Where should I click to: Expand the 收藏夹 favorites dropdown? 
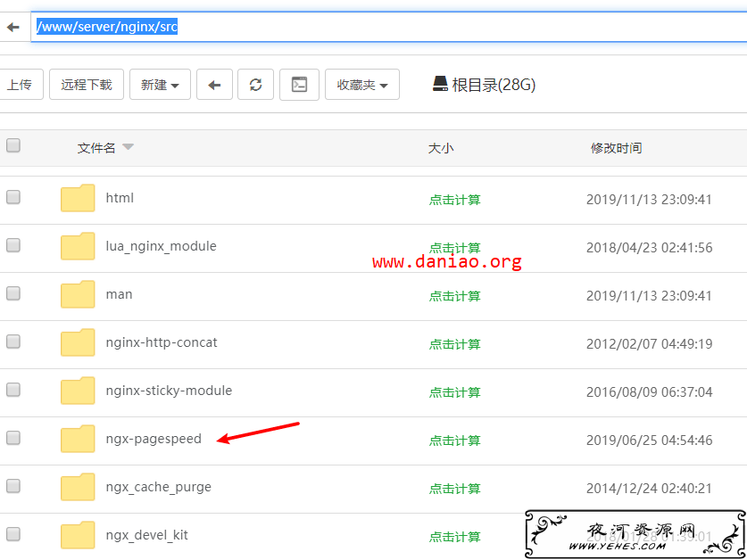[362, 85]
